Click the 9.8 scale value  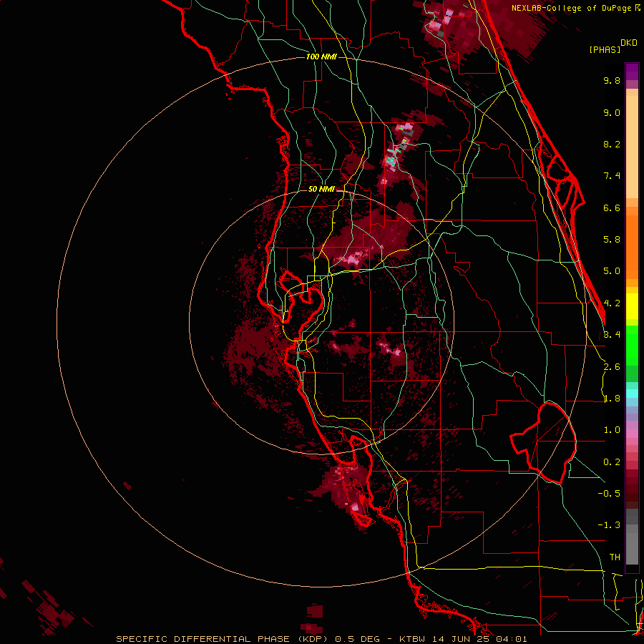tap(612, 80)
